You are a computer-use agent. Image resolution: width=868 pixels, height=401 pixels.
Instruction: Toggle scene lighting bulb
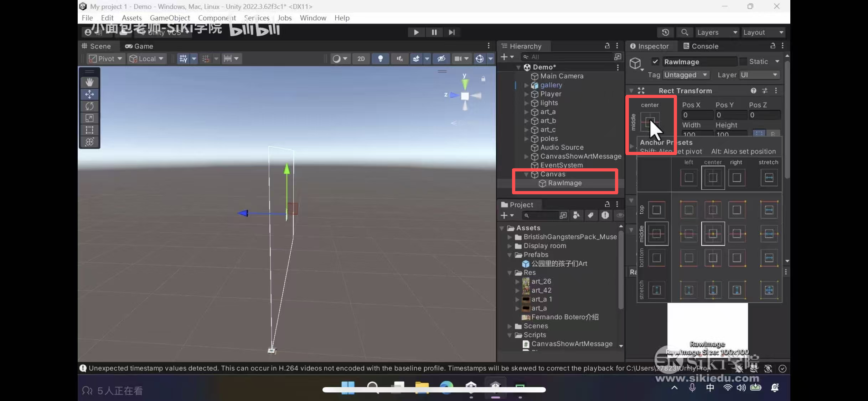[380, 58]
